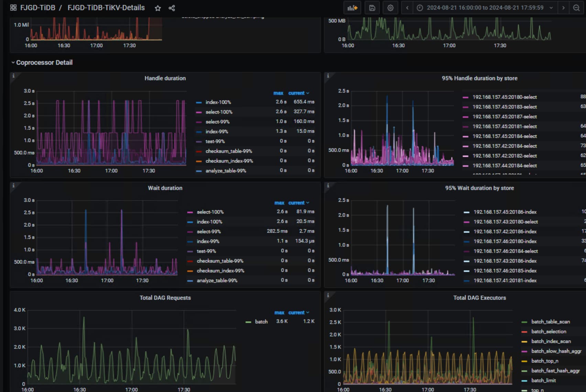This screenshot has height=392, width=586.
Task: Sort Handle duration legend by max column
Action: [x=278, y=93]
